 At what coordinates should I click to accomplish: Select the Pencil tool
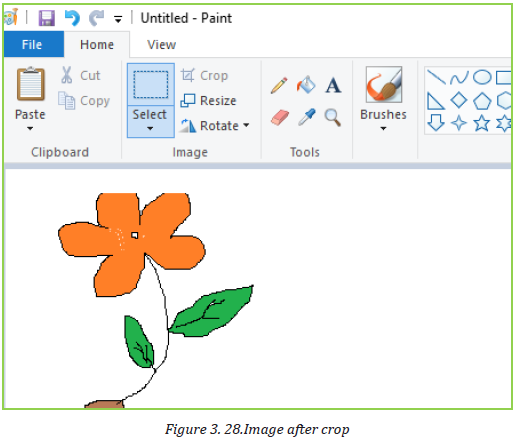tap(279, 85)
